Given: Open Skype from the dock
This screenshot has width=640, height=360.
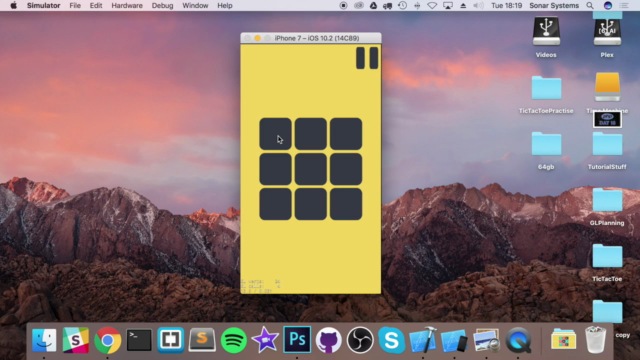Looking at the screenshot, I should (x=391, y=340).
